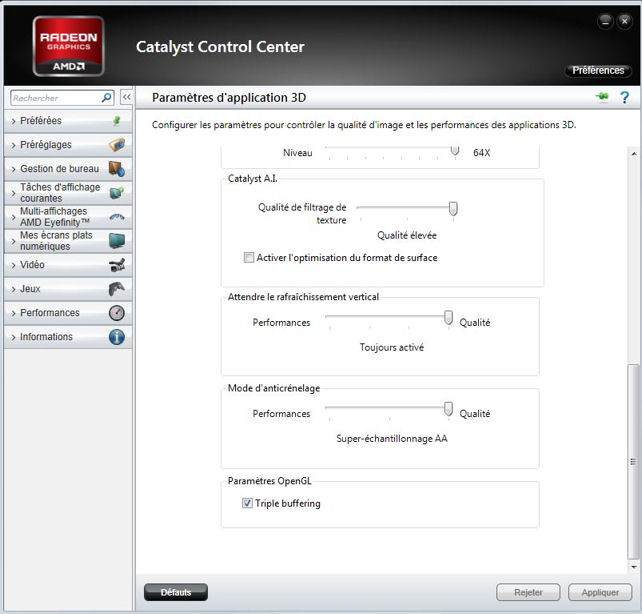The width and height of the screenshot is (642, 614).
Task: Close the Catalyst Control Center window
Action: coord(624,21)
